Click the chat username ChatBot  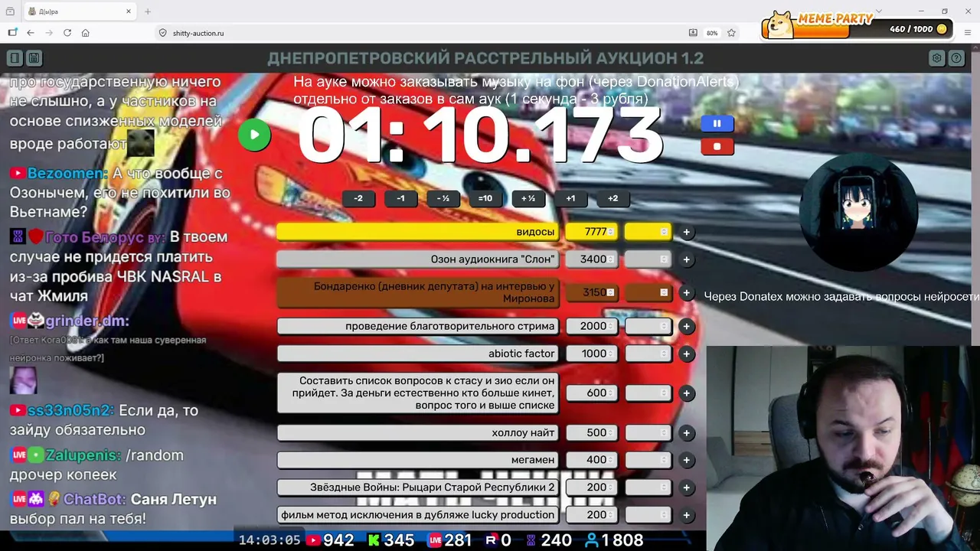click(x=94, y=499)
